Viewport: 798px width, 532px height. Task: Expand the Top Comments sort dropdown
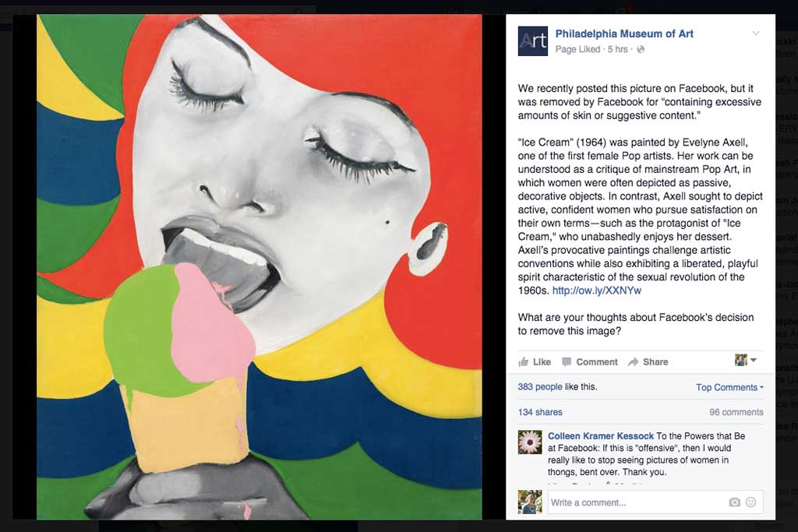pos(729,387)
